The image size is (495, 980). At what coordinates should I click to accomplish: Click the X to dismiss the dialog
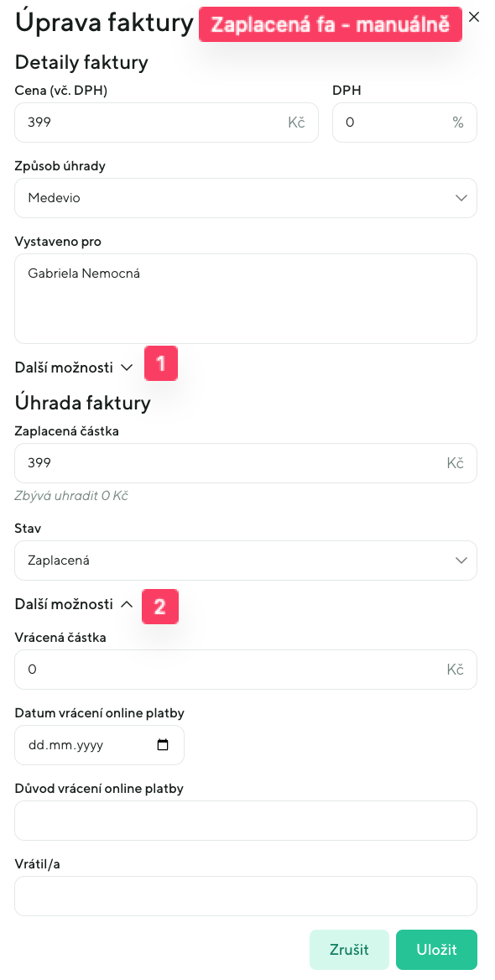click(474, 16)
